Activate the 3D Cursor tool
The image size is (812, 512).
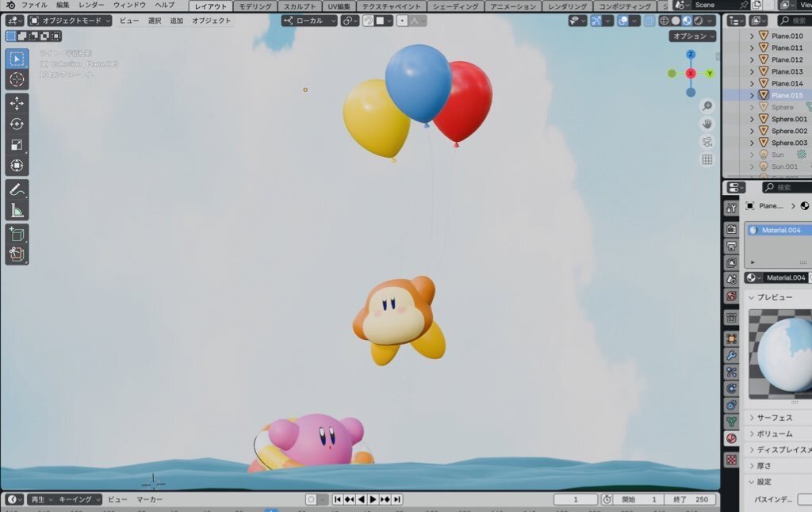click(17, 79)
